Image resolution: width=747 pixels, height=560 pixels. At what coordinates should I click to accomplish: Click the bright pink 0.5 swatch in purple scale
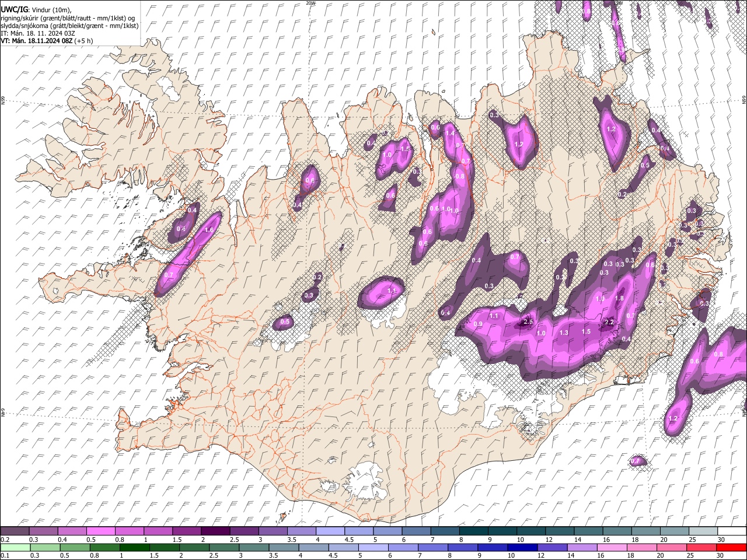pyautogui.click(x=100, y=531)
